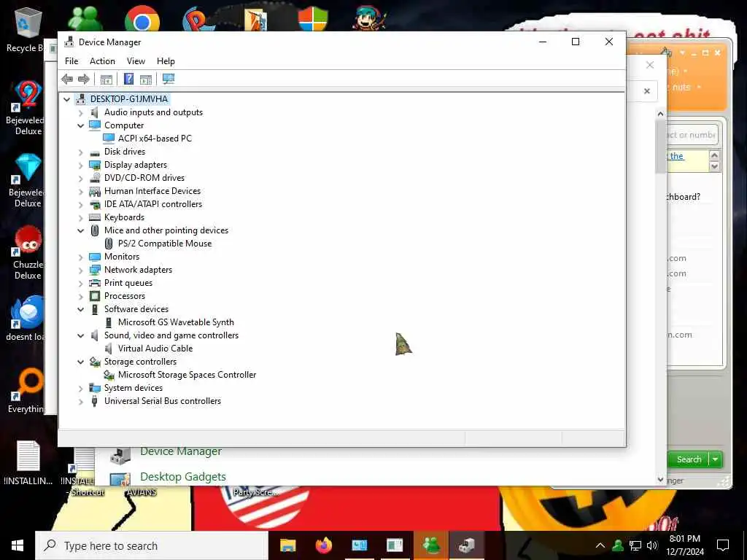Expand Universal Serial Bus controllers node

coord(80,402)
